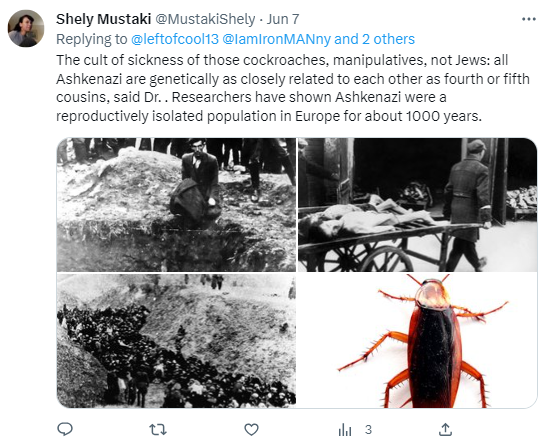Open the photo of man pushing cart
Viewport: 542px width, 441px height.
click(x=418, y=205)
